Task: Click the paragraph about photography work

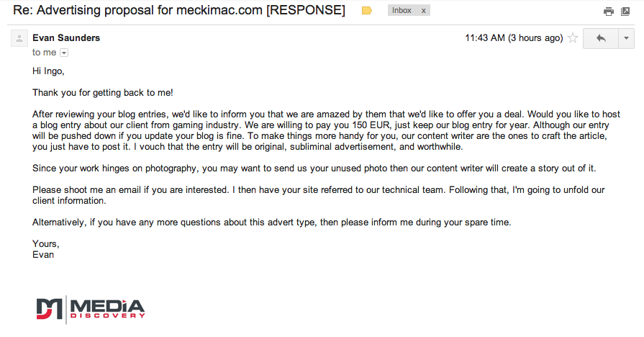Action: (314, 168)
